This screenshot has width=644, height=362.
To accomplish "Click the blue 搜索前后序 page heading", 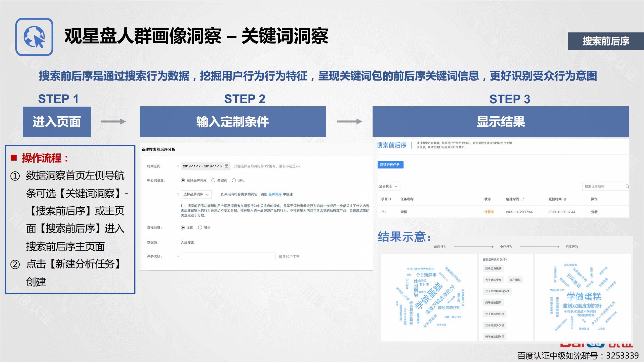I will (x=392, y=145).
